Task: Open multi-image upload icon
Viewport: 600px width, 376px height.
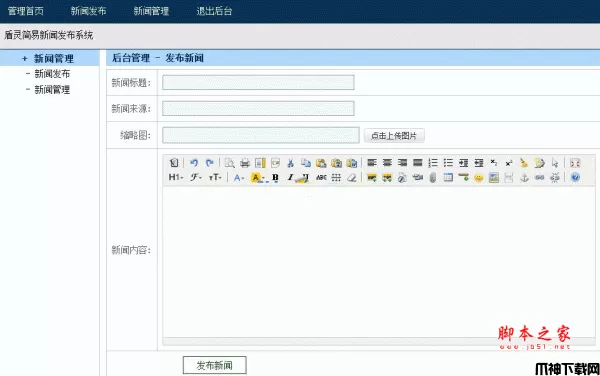Action: point(387,177)
